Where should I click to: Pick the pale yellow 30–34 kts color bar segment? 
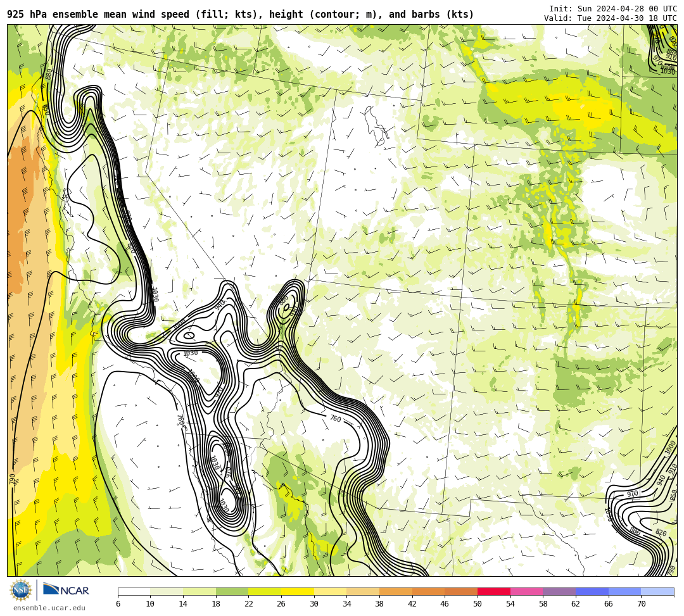click(330, 591)
